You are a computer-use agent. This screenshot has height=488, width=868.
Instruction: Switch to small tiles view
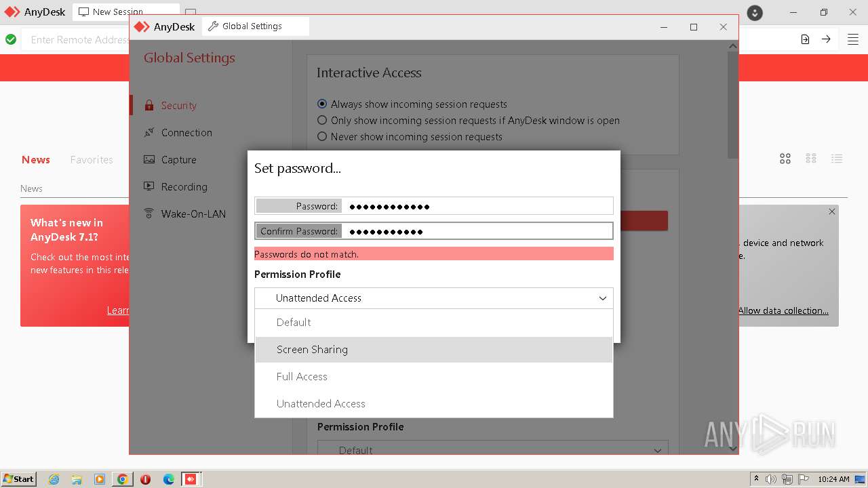(811, 159)
